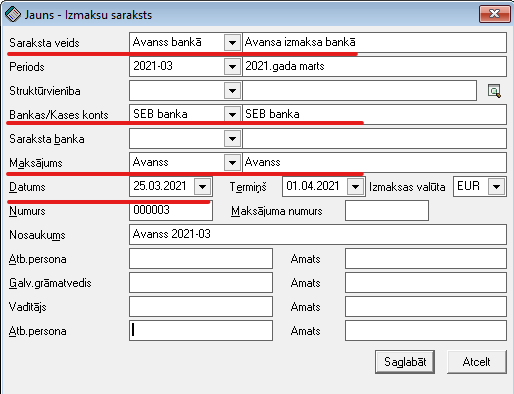
Task: Click the Maksājuma numurs label
Action: tap(277, 211)
